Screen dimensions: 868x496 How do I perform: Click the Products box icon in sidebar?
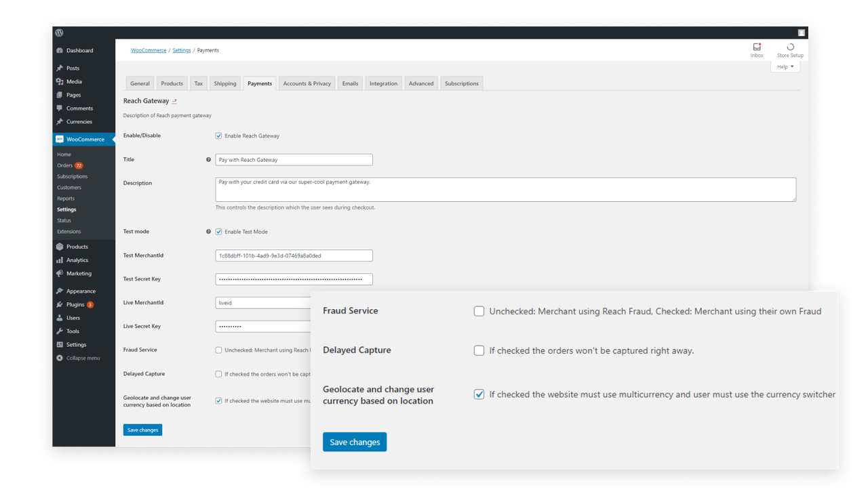coord(60,247)
